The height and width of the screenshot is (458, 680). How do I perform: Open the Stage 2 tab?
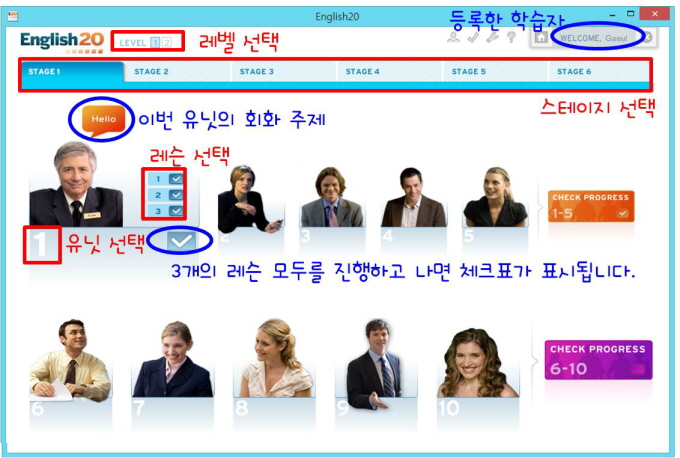pyautogui.click(x=152, y=72)
